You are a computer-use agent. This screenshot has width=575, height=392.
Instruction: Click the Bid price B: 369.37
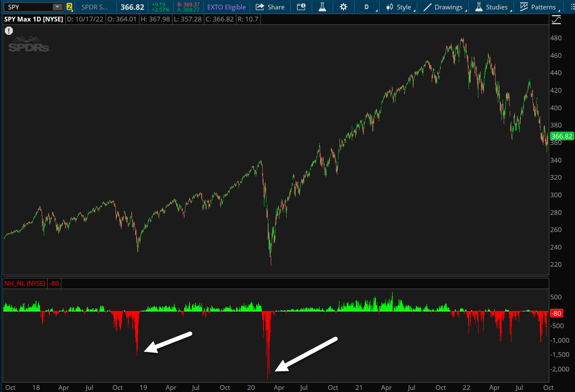click(x=188, y=4)
